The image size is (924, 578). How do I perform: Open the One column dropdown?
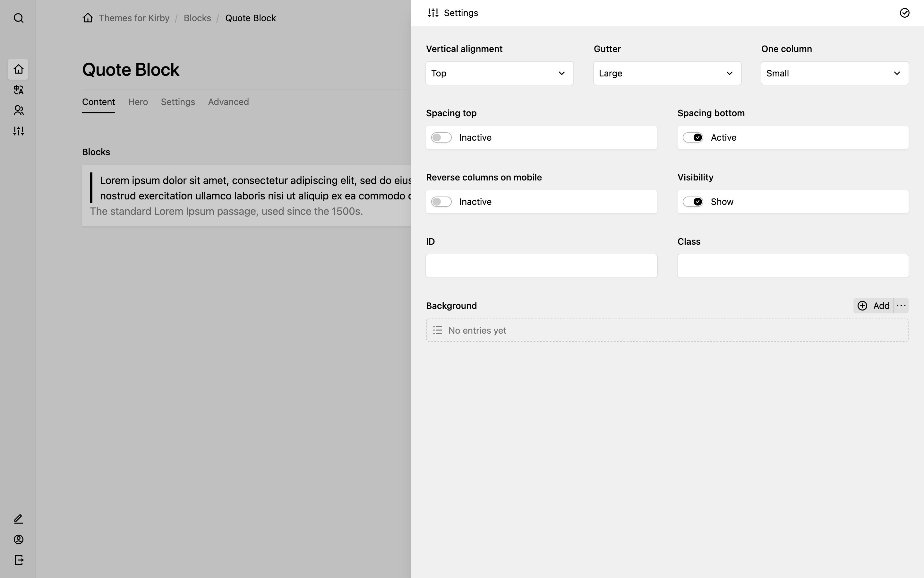835,74
